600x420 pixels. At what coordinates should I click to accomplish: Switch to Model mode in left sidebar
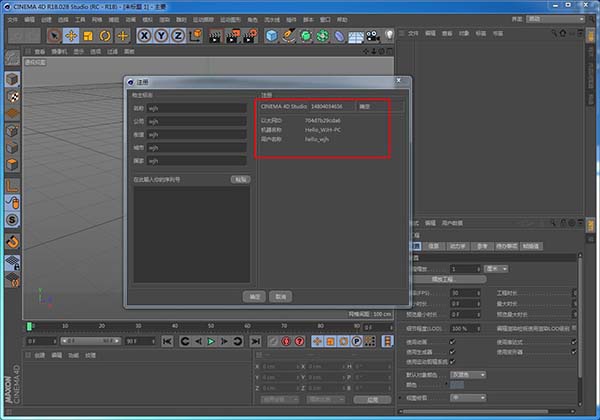[x=12, y=79]
